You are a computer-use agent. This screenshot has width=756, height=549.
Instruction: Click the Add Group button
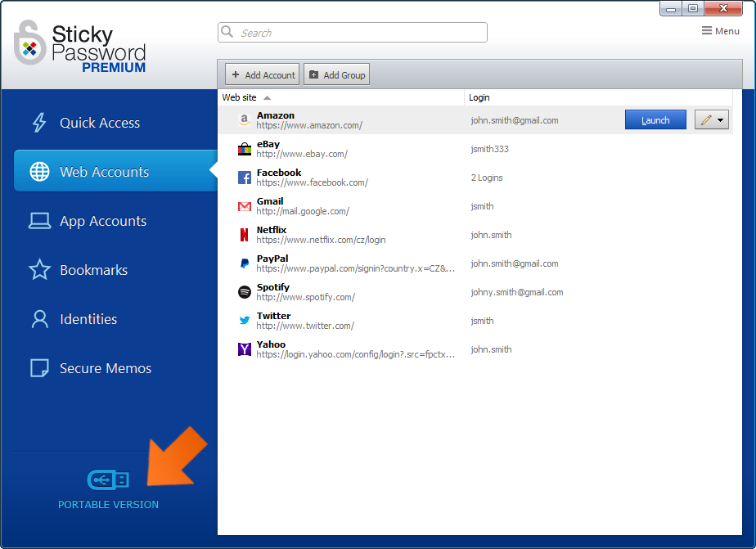tap(336, 74)
